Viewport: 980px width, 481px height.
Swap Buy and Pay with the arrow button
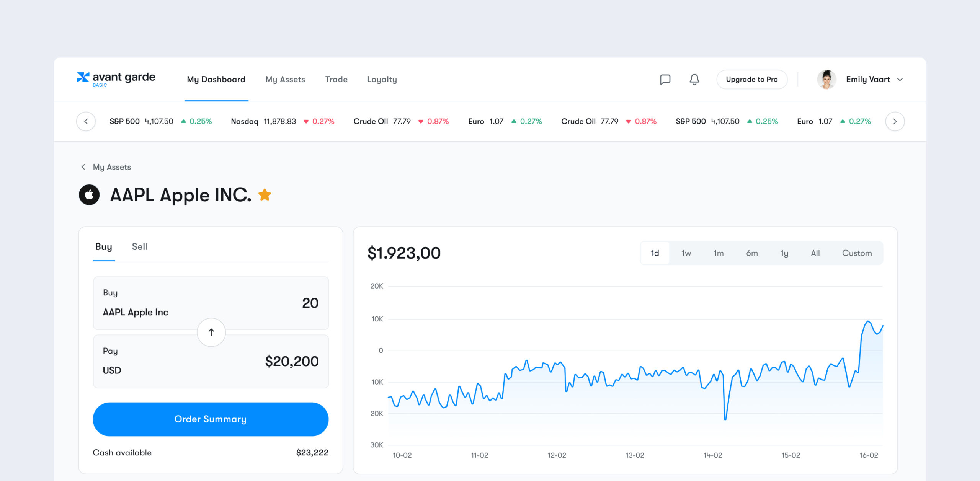[x=211, y=332]
